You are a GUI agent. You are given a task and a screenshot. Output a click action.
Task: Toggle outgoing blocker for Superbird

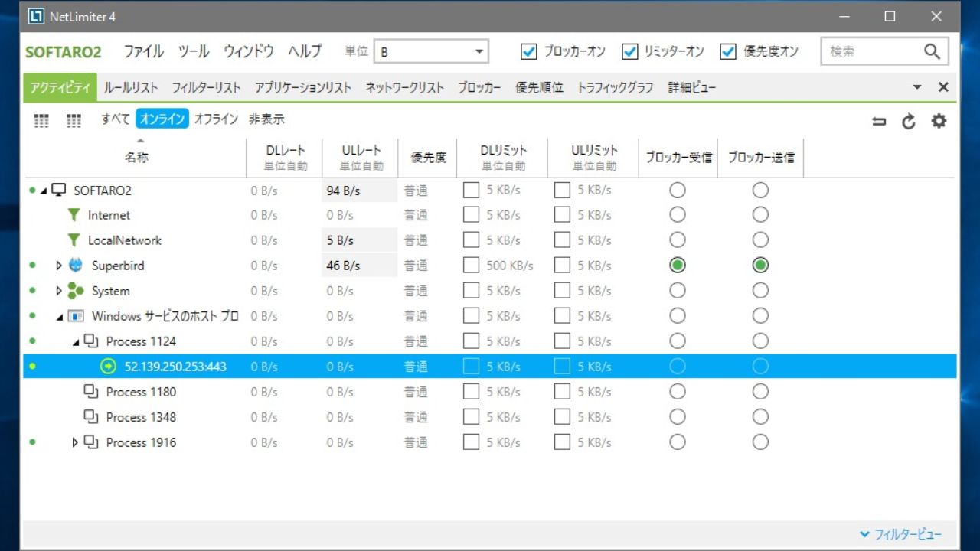click(x=760, y=266)
